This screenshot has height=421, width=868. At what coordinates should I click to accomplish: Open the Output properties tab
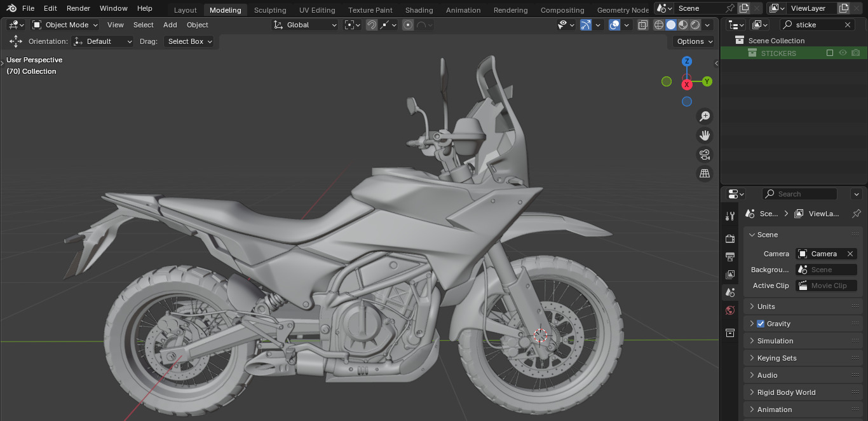730,257
